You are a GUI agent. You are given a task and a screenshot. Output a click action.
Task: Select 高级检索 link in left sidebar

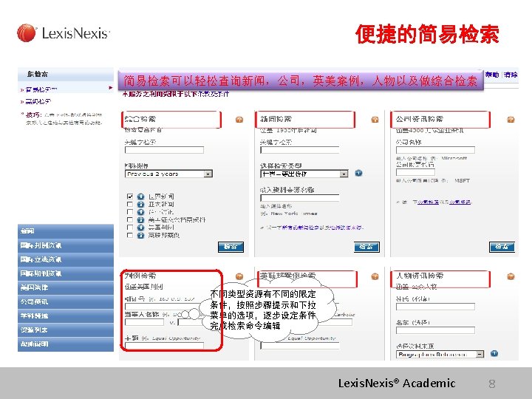coord(38,101)
